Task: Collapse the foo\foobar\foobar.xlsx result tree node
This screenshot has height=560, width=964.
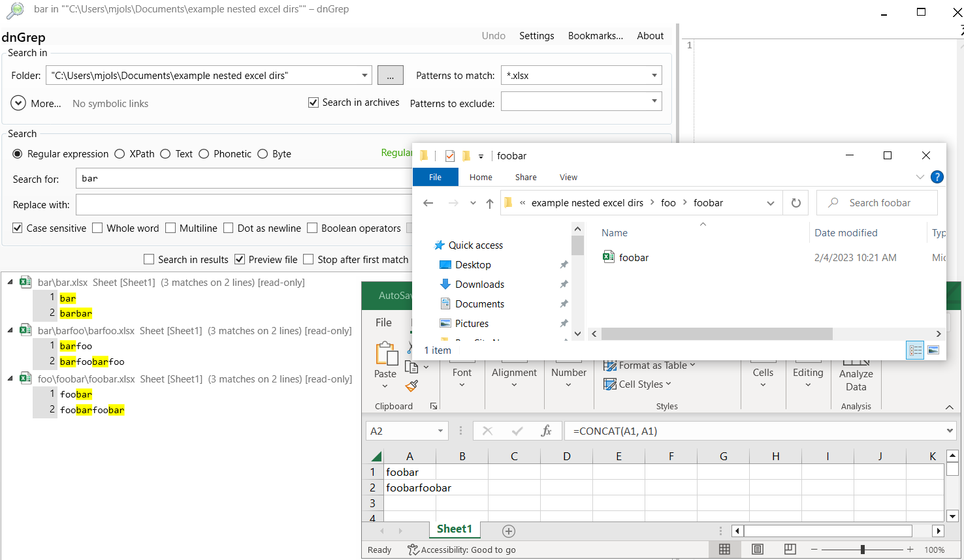Action: click(x=10, y=379)
